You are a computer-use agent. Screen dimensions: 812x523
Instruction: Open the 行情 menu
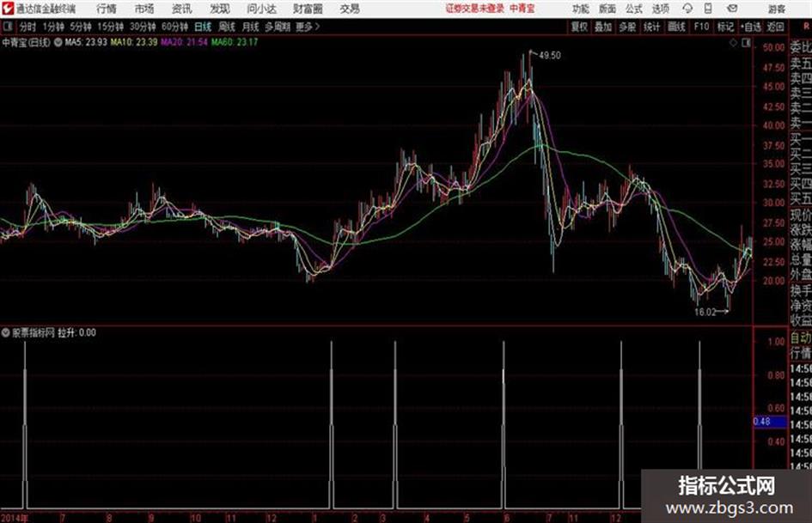(107, 9)
